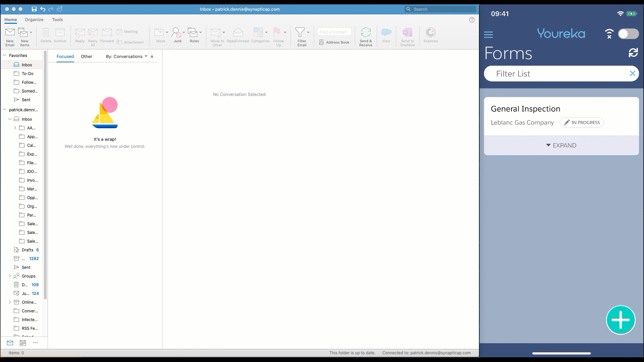Collapse the account Inbox subfolders

[x=10, y=119]
